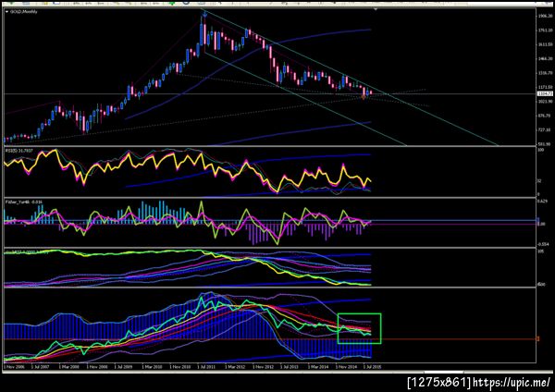This screenshot has width=555, height=392.
Task: Click the 1 Mar 2012 date label
Action: click(x=235, y=367)
